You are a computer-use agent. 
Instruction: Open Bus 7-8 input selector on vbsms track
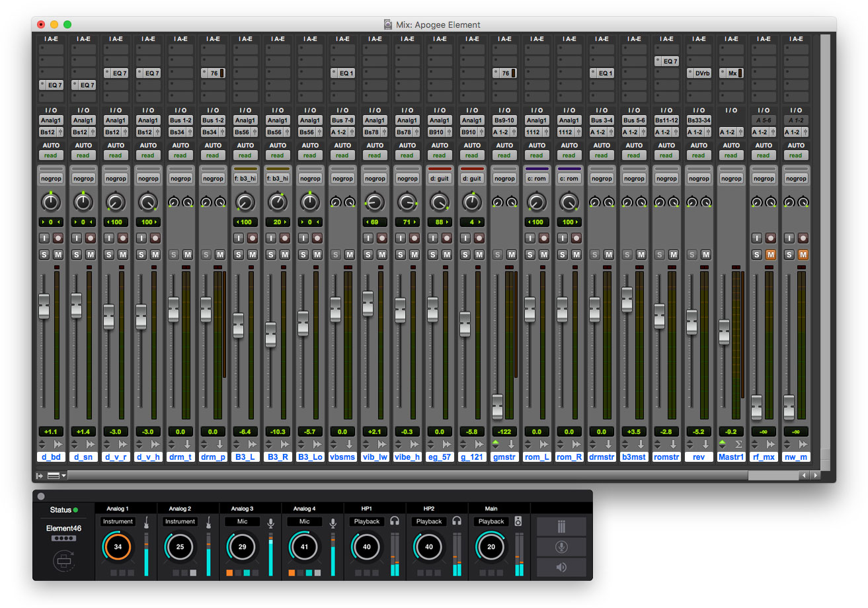[342, 120]
